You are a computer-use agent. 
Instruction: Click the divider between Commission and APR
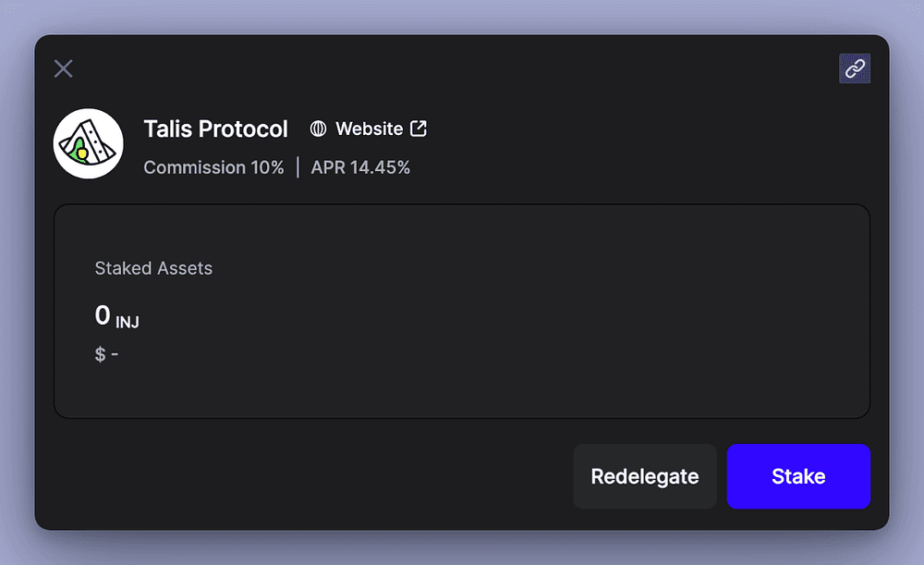click(298, 167)
